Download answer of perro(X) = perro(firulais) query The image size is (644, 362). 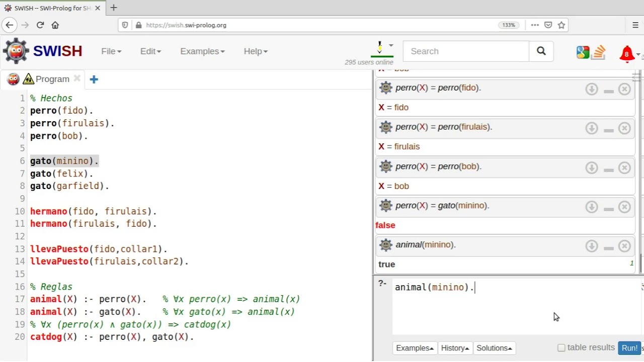[592, 128]
